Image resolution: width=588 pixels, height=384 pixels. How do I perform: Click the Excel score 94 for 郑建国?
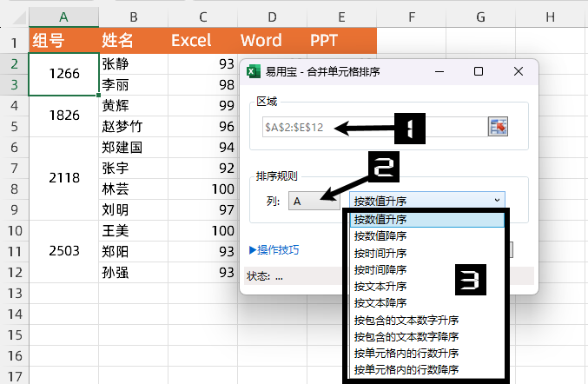203,148
